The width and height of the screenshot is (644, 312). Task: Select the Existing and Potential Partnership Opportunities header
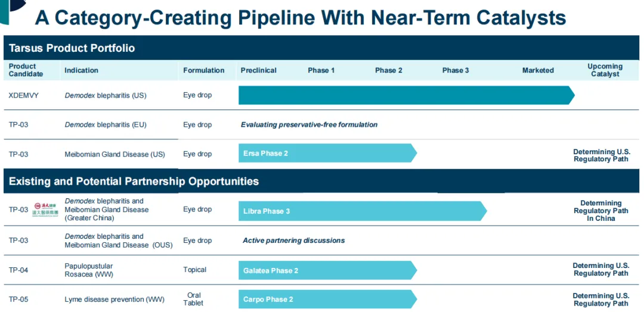tap(134, 182)
